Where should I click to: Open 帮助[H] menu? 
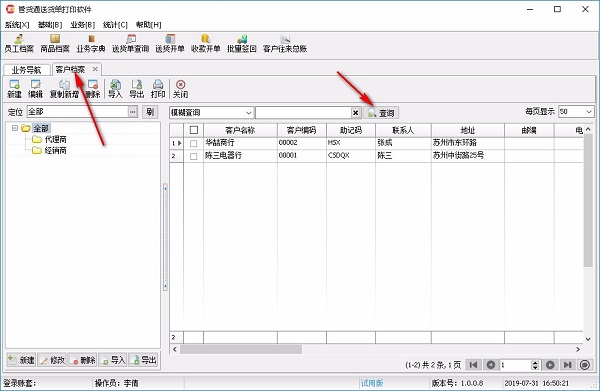coord(148,25)
